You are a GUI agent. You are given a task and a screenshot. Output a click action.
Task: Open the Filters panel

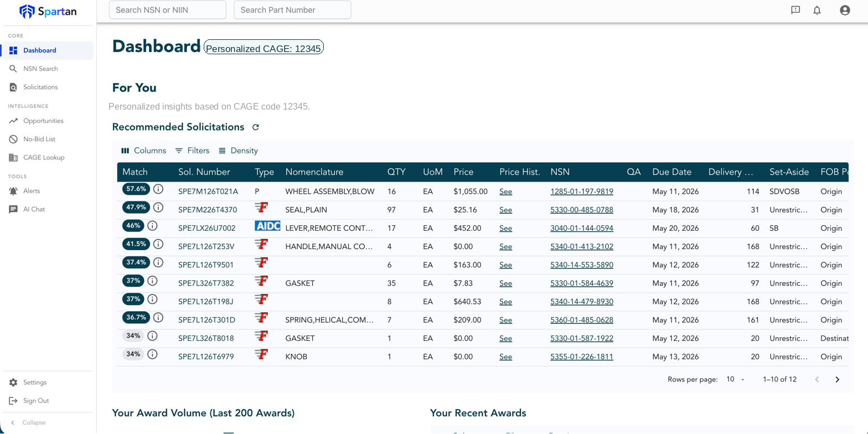pyautogui.click(x=192, y=151)
